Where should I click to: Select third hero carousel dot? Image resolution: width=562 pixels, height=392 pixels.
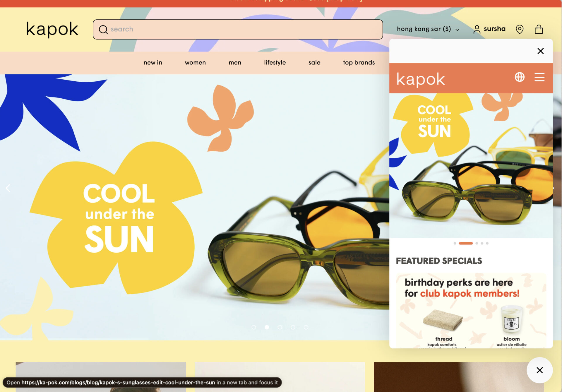coord(280,327)
